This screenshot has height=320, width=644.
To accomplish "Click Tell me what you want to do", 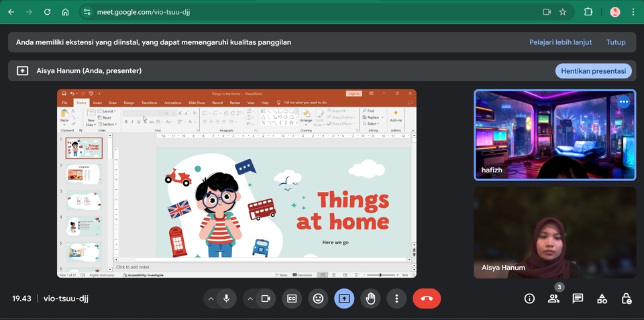I will (301, 103).
